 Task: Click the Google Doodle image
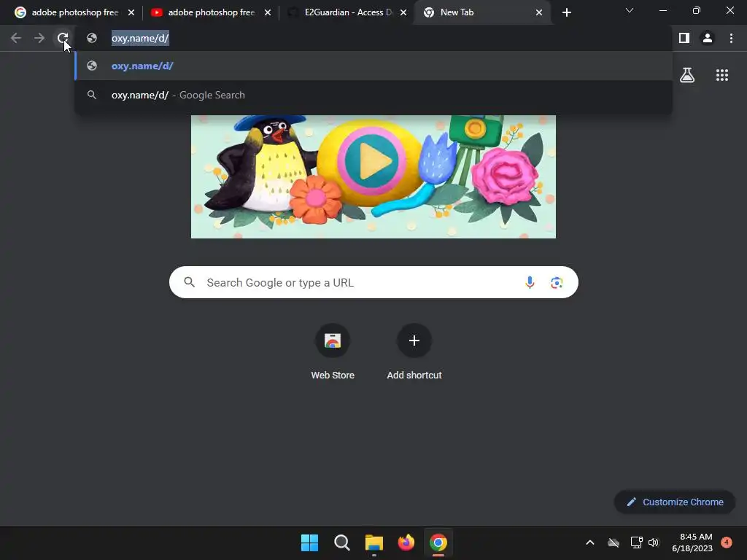[x=373, y=176]
